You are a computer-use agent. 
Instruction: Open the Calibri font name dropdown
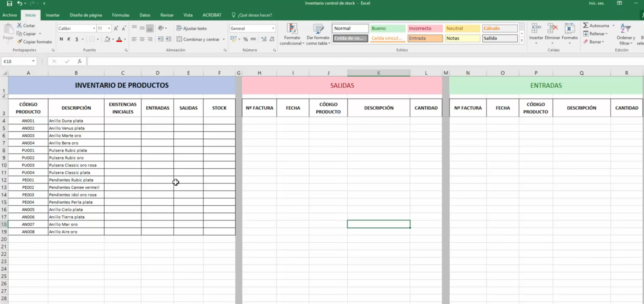coord(94,28)
